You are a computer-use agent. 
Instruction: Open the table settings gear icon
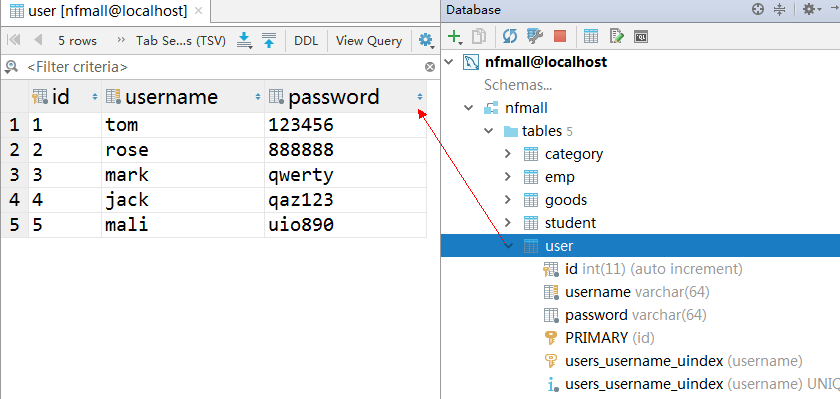(426, 40)
